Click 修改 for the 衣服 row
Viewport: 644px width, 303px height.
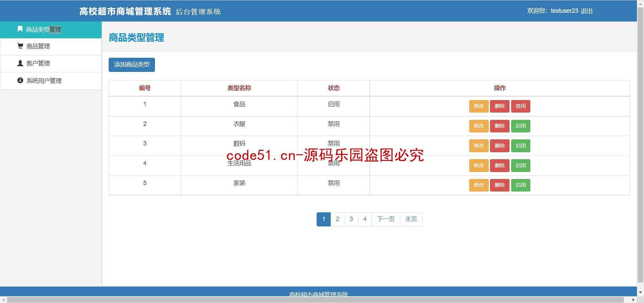pyautogui.click(x=479, y=126)
